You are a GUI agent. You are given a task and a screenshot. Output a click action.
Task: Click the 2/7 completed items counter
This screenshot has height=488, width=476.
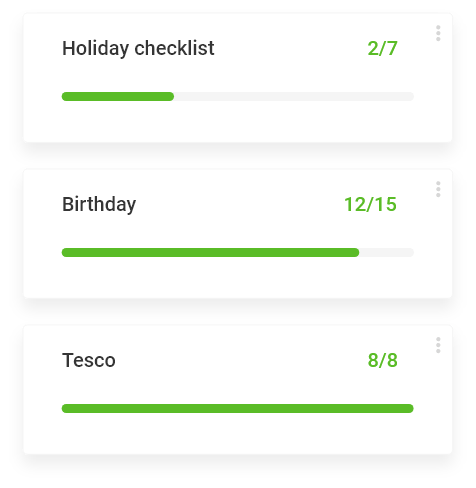point(382,49)
